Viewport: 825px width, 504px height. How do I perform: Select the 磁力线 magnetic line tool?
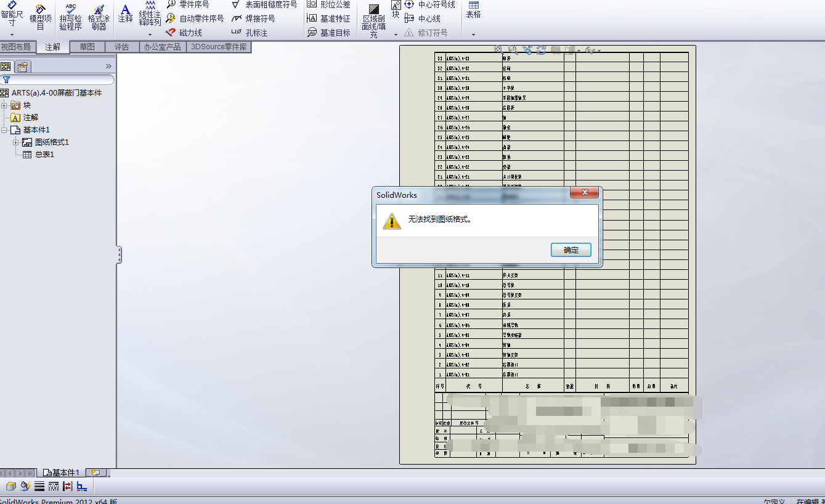click(184, 33)
